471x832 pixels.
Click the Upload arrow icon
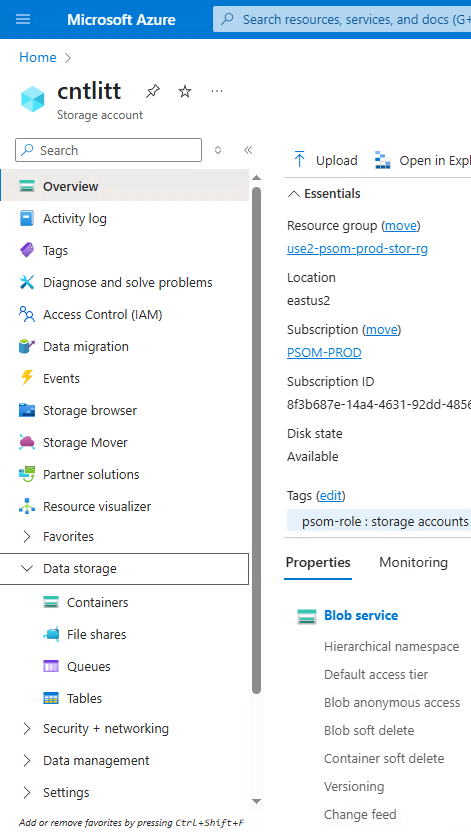(299, 160)
